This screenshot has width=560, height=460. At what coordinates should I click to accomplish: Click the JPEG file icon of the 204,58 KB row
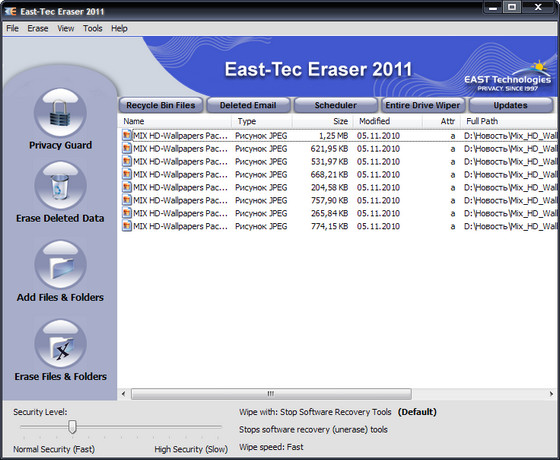pos(126,187)
